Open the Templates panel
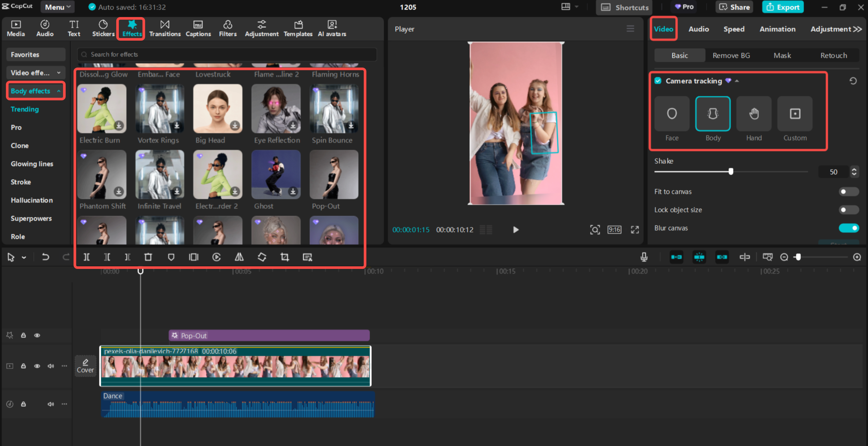Viewport: 868px width, 446px height. pyautogui.click(x=298, y=29)
